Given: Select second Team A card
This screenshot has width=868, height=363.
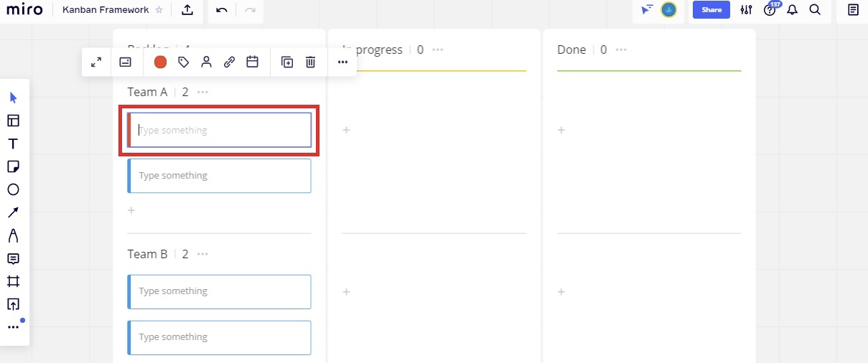Looking at the screenshot, I should [220, 176].
